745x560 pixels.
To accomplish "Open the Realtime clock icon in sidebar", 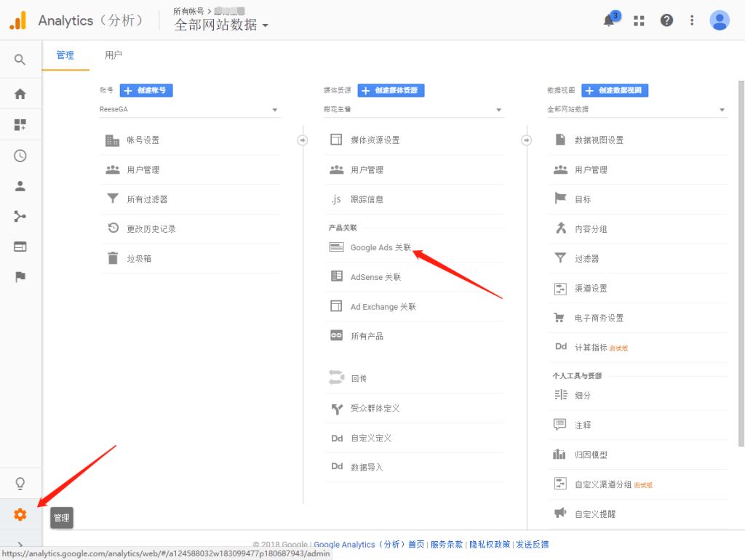I will coord(20,156).
